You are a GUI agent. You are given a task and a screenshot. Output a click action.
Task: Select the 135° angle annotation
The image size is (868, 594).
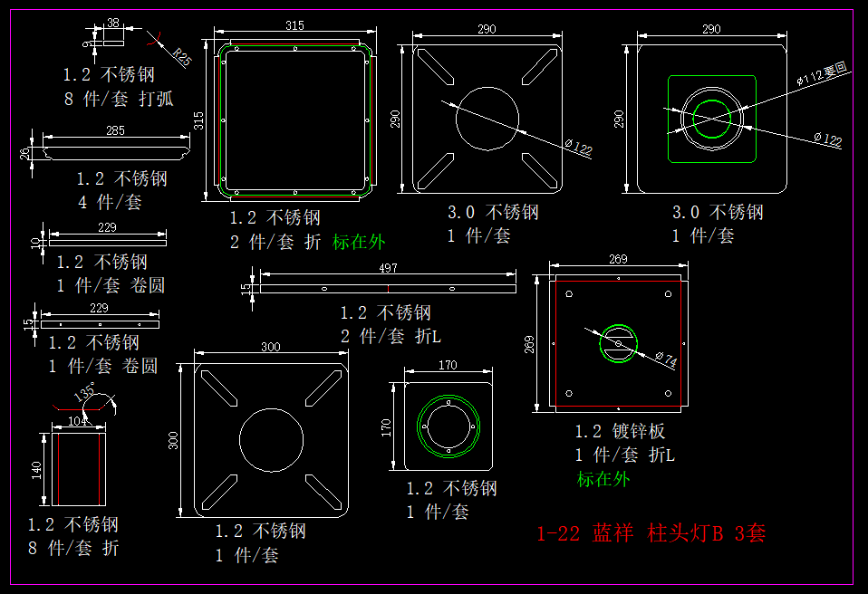tap(85, 395)
